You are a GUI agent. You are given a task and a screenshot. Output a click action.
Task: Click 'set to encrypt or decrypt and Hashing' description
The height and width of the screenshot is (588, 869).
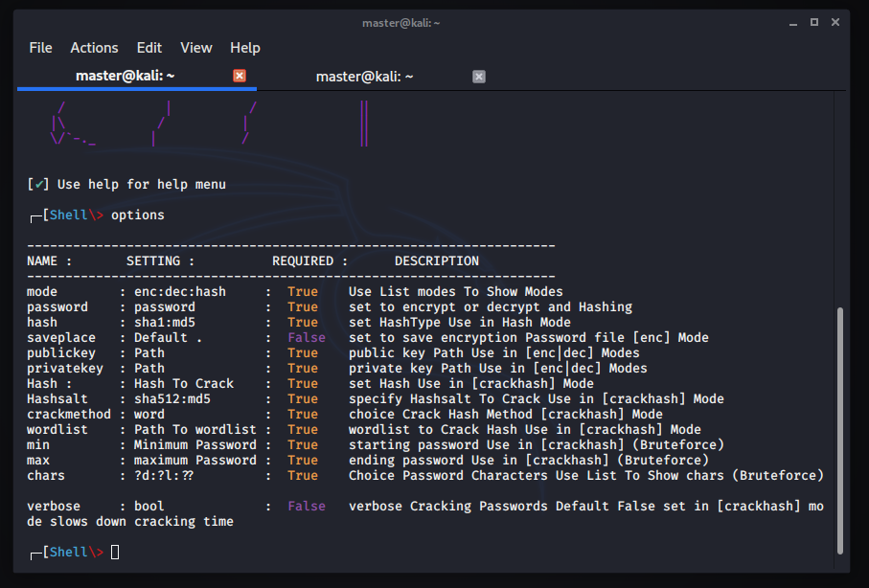pos(491,307)
